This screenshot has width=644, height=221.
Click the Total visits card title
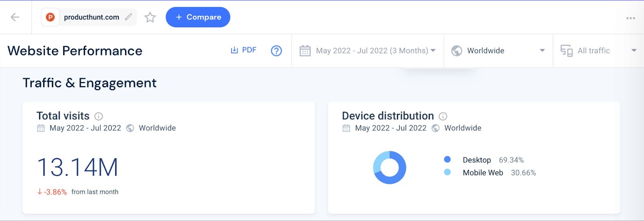click(63, 116)
